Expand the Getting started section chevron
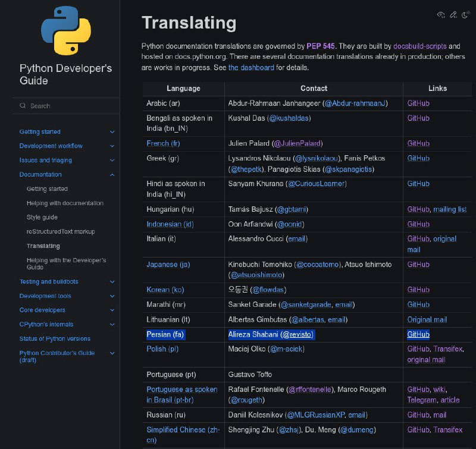The image size is (476, 449). (x=112, y=132)
